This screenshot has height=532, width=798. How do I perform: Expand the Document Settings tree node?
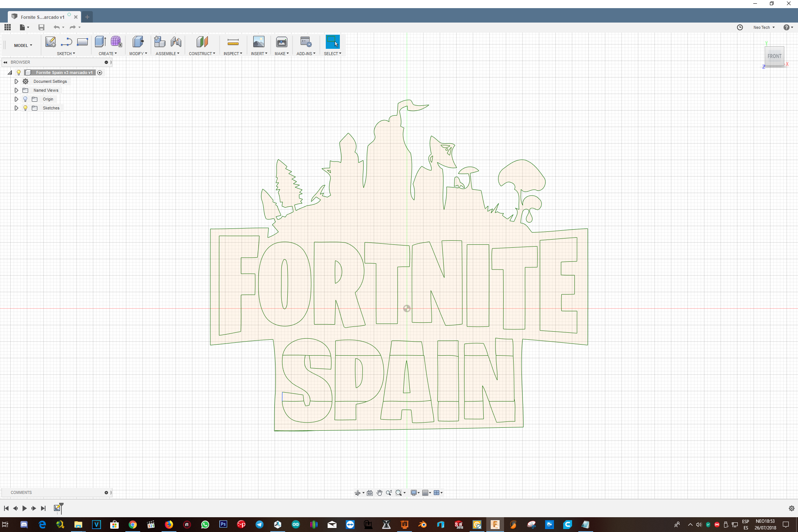pos(16,81)
